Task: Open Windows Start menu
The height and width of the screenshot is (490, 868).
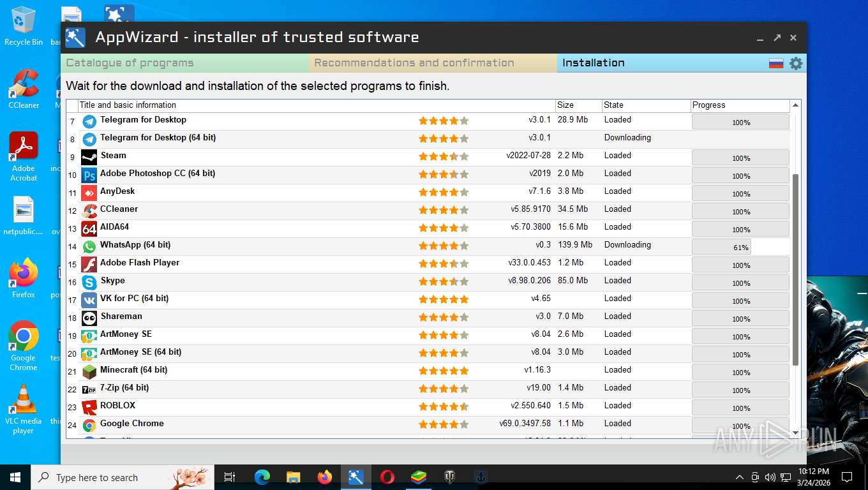Action: 15,477
